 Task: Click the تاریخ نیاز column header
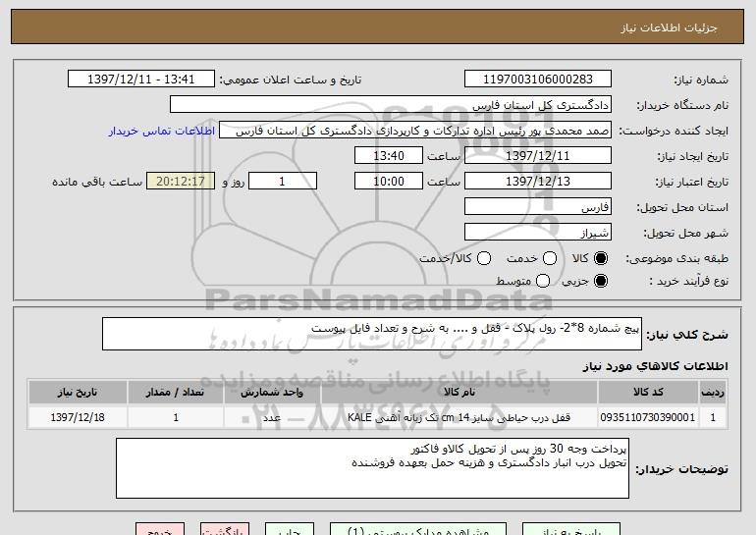tap(78, 393)
